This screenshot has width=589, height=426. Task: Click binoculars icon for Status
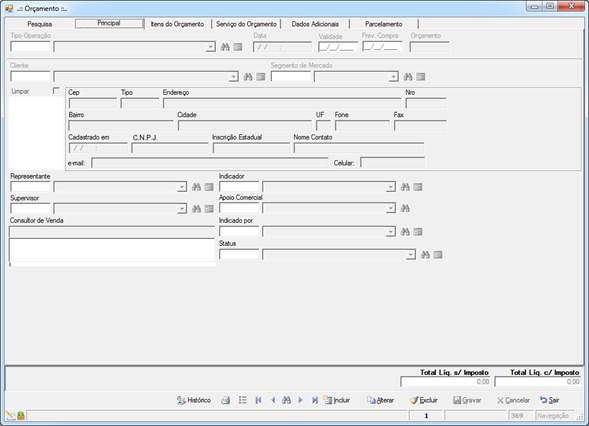tap(425, 255)
